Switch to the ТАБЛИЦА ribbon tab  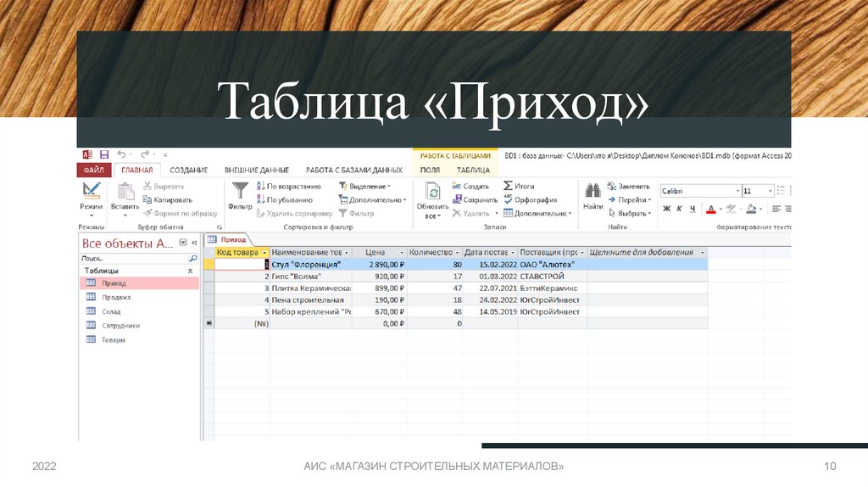point(473,170)
